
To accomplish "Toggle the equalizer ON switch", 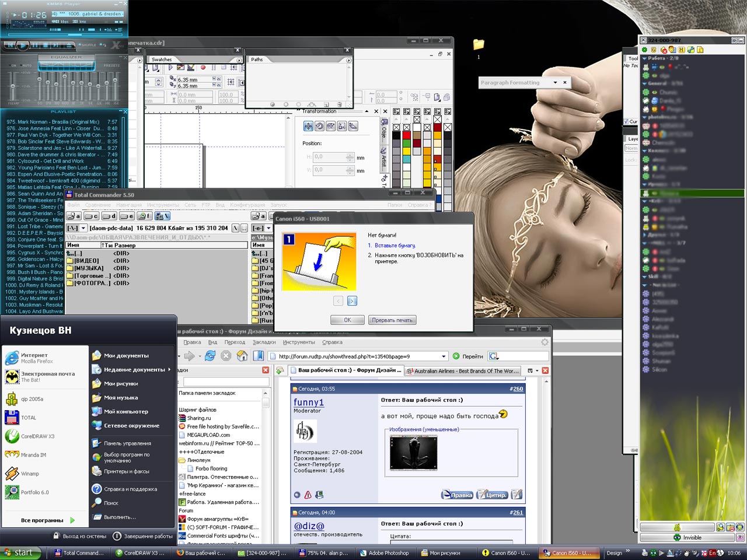I will (x=13, y=65).
